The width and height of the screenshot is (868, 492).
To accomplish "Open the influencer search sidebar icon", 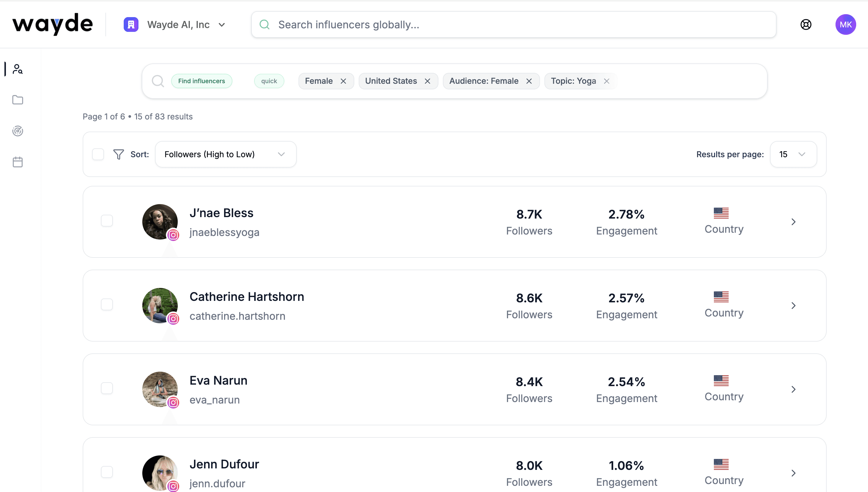I will [x=18, y=69].
